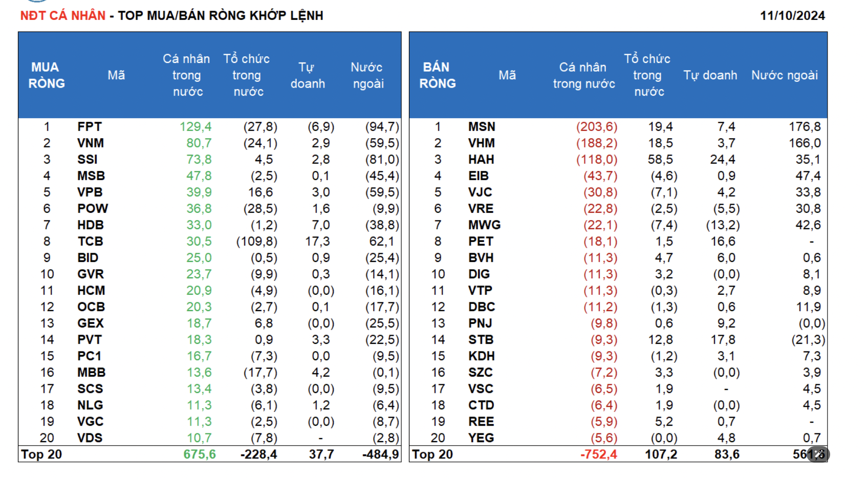Click the MUA RÒNG column header
This screenshot has width=868, height=482.
pos(46,75)
